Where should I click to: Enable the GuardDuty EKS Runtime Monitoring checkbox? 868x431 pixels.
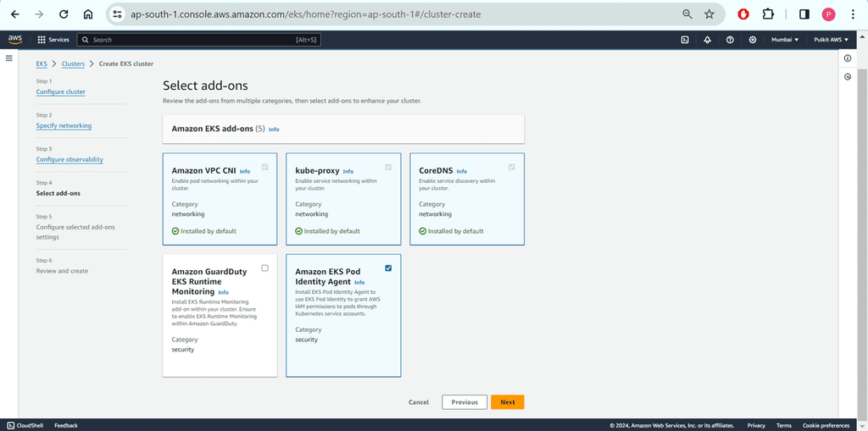click(x=264, y=268)
